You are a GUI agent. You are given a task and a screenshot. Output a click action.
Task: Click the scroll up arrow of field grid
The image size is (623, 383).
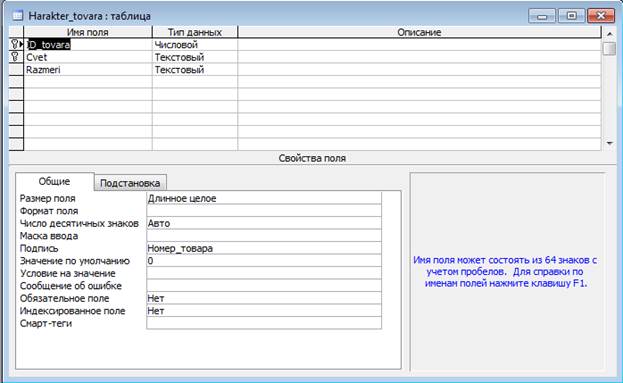pos(609,34)
